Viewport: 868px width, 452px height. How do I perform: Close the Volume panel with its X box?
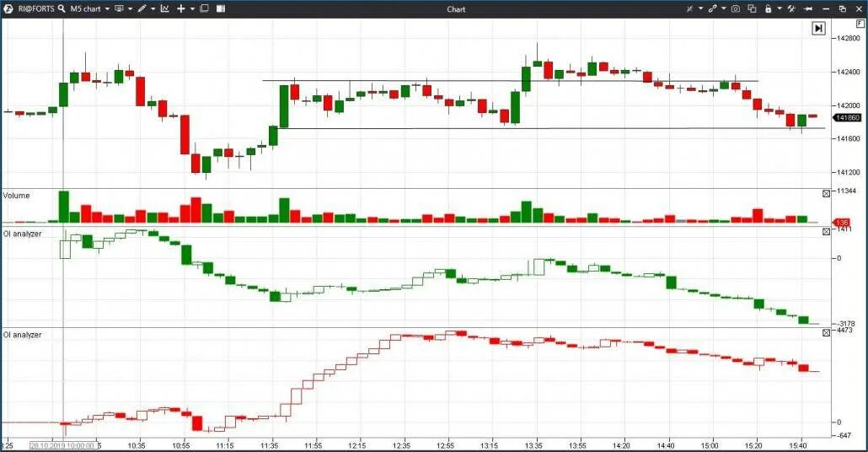point(826,193)
